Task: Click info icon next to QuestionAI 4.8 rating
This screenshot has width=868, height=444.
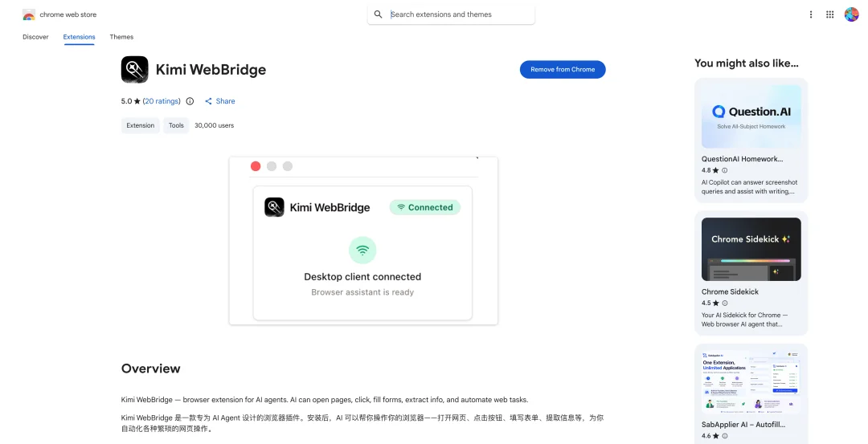Action: (725, 170)
